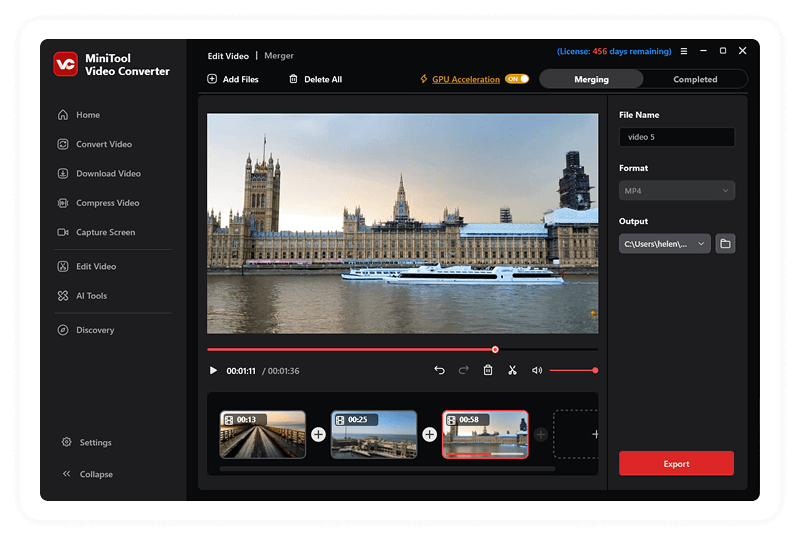
Task: Select Capture Screen in sidebar
Action: coord(96,232)
